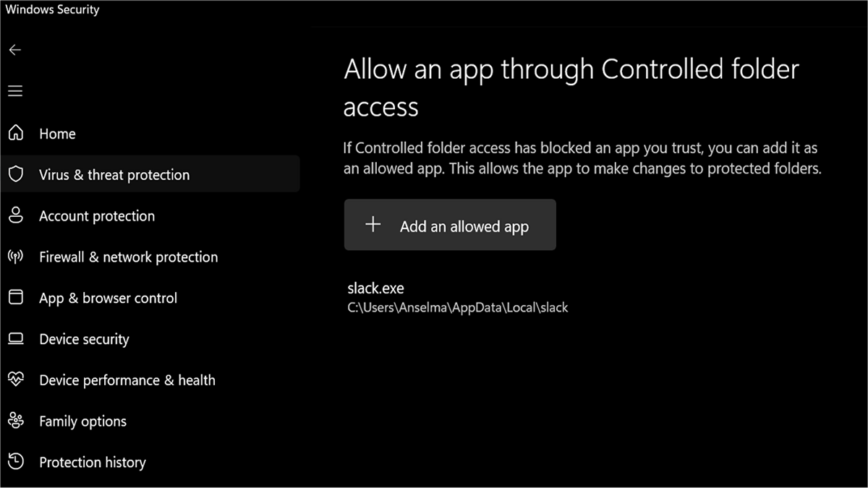Go to Home in the sidebar
The width and height of the screenshot is (868, 488).
point(57,134)
